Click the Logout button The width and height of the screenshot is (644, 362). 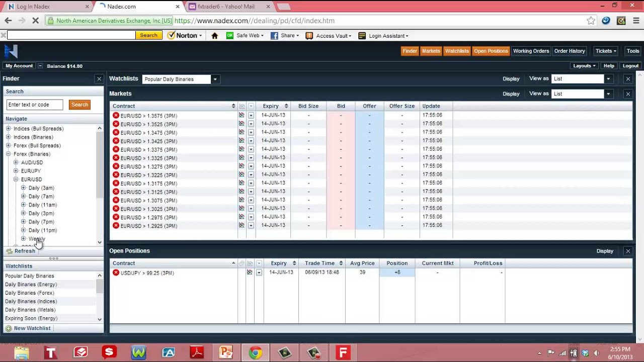[630, 66]
